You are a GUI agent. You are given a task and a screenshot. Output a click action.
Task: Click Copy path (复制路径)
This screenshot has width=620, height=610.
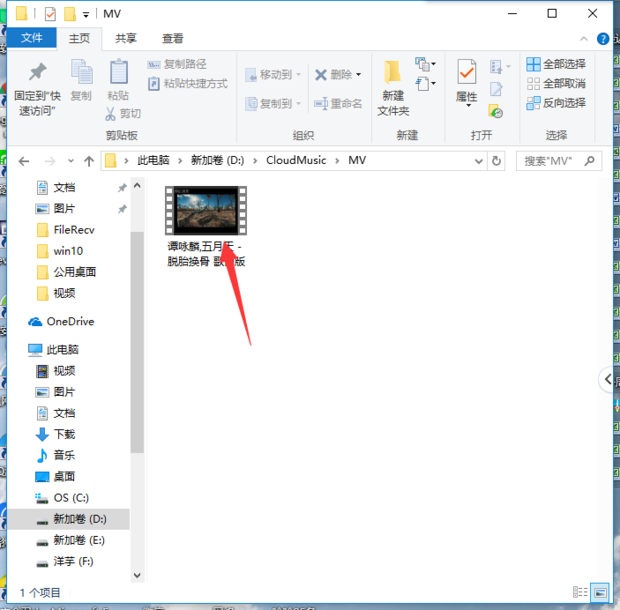(177, 64)
